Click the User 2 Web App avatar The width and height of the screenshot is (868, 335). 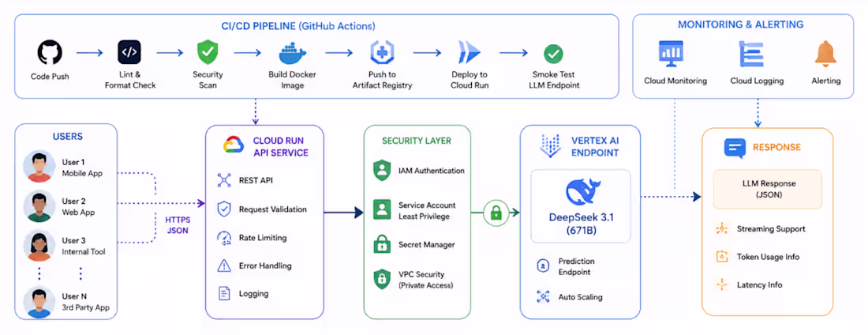click(39, 206)
